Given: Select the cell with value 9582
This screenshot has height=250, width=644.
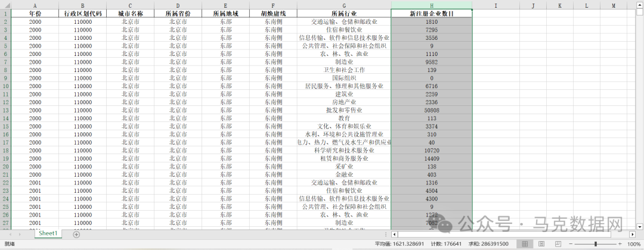Looking at the screenshot, I should click(432, 62).
